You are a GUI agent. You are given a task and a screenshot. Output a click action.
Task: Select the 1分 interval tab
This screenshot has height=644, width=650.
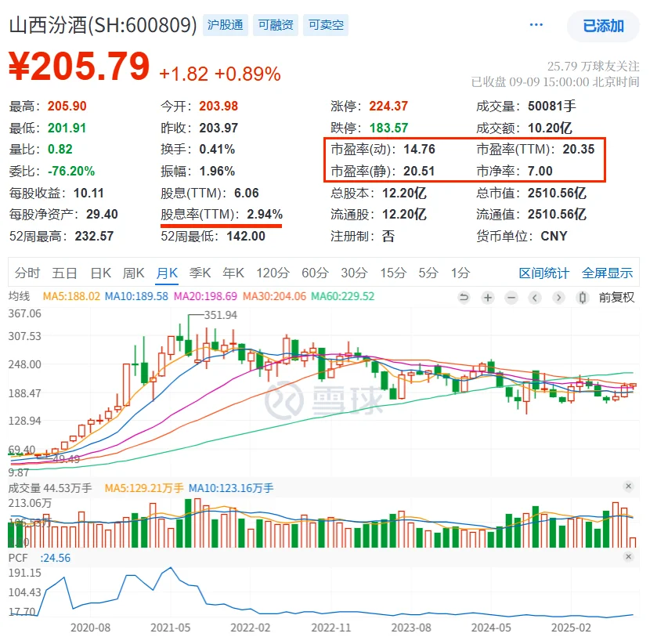(460, 273)
